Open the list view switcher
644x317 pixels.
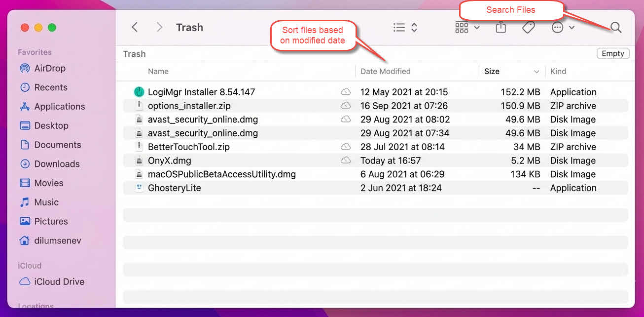coord(405,28)
